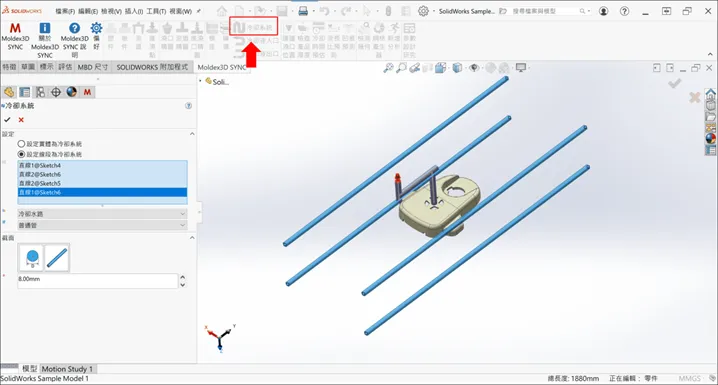718x385 pixels.
Task: Open SolidWorks help icon in title bar
Action: (x=624, y=11)
